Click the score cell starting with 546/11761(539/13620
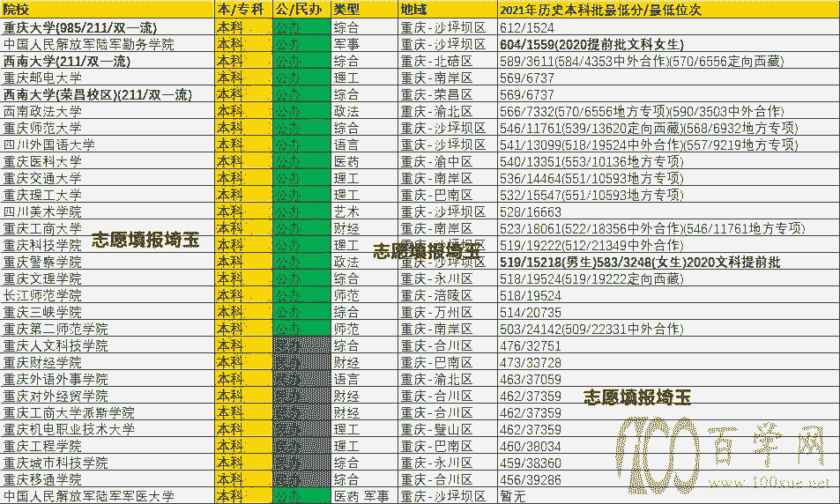This screenshot has width=840, height=504. (669, 128)
